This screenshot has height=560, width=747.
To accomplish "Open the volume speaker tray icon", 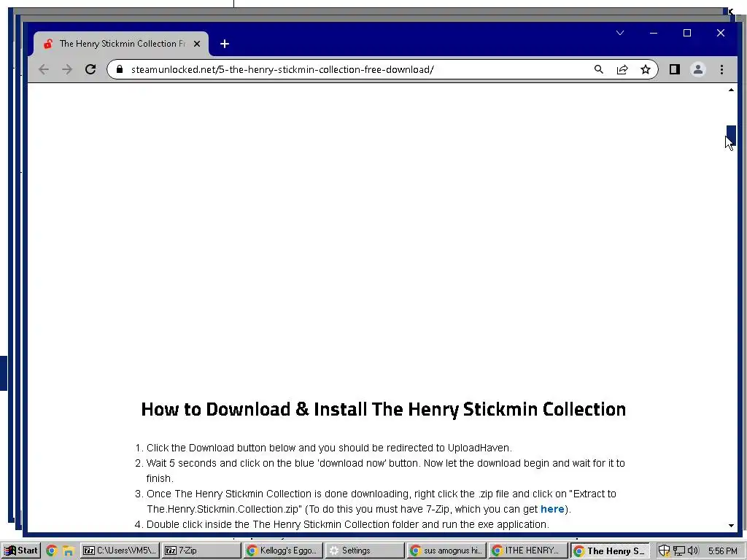I will coord(693,551).
